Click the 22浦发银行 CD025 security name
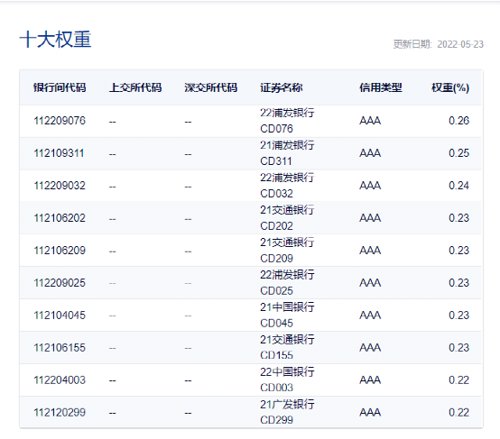Viewport: 500px width, 439px height. 287,283
